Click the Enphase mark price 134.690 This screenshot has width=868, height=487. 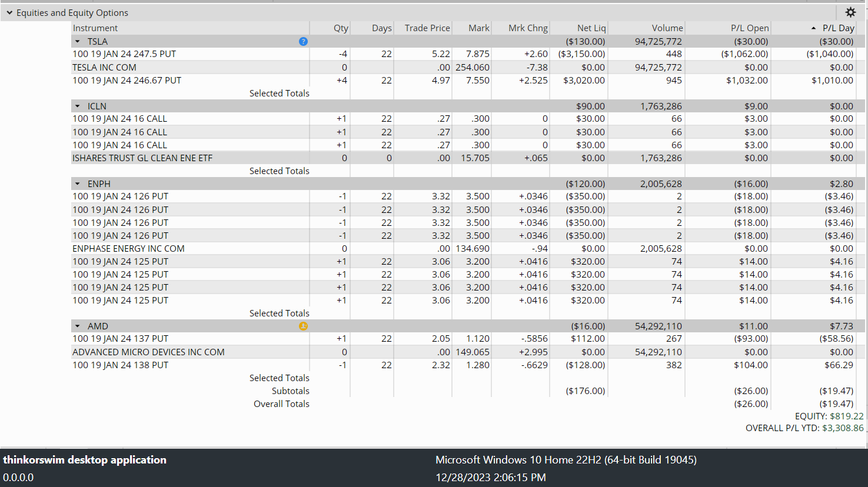click(x=473, y=248)
